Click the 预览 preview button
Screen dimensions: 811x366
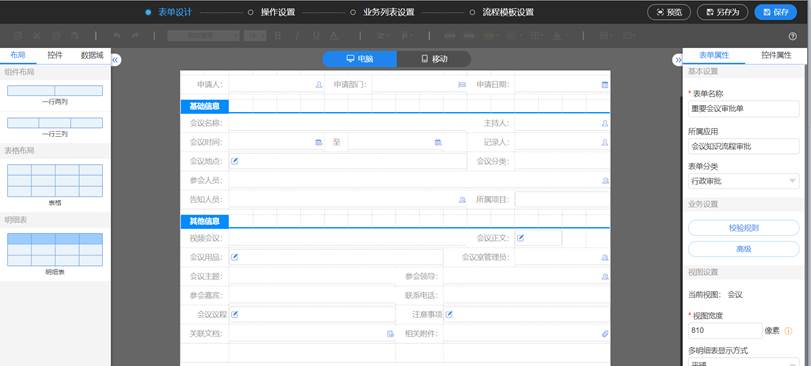pos(669,12)
